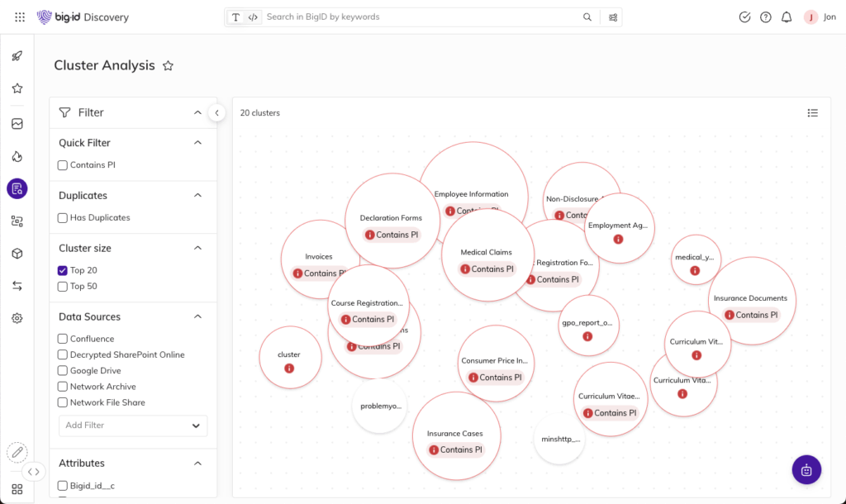Click the search filter options icon
The image size is (846, 504).
click(x=613, y=17)
